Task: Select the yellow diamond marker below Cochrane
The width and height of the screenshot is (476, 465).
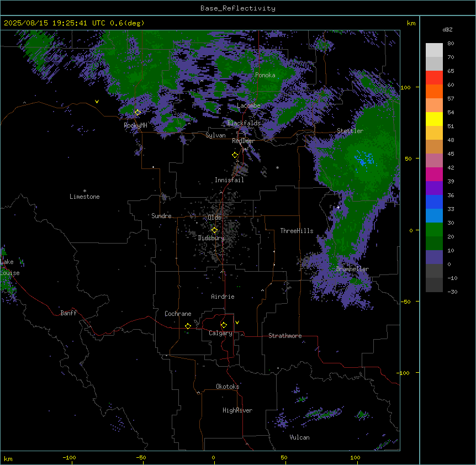Action: 188,326
